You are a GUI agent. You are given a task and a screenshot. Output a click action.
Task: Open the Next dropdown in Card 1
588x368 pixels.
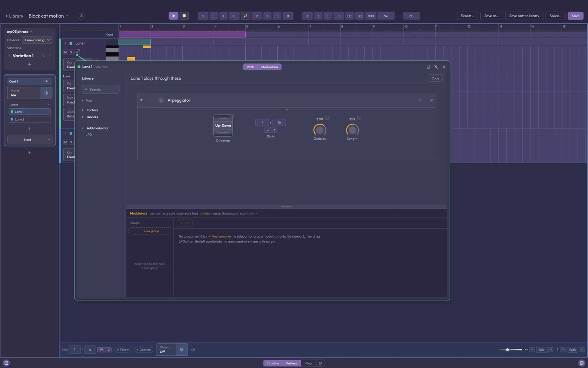[x=29, y=140]
